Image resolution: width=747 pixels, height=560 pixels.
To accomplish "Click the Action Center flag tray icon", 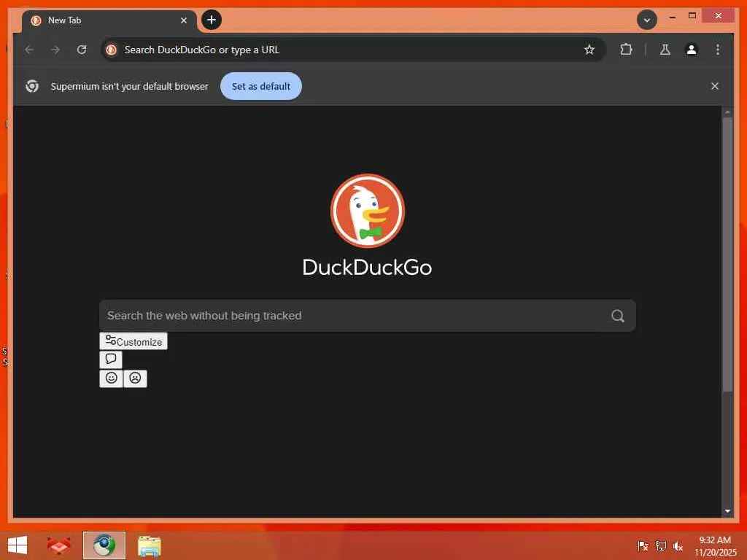I will tap(643, 545).
